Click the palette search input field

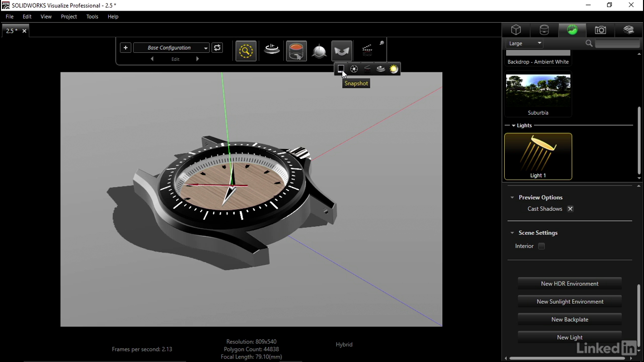(x=617, y=44)
